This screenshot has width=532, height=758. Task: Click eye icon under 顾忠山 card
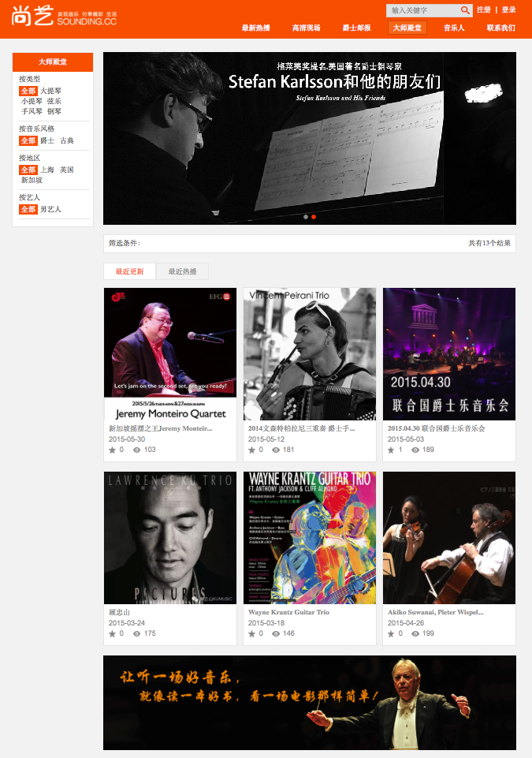pyautogui.click(x=137, y=633)
